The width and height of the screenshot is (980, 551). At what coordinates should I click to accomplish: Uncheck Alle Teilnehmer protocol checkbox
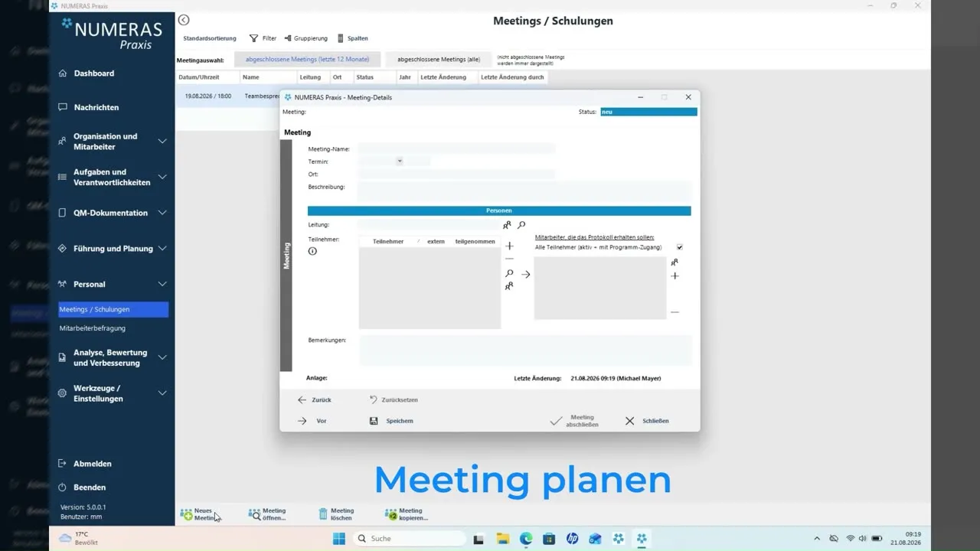click(x=679, y=247)
